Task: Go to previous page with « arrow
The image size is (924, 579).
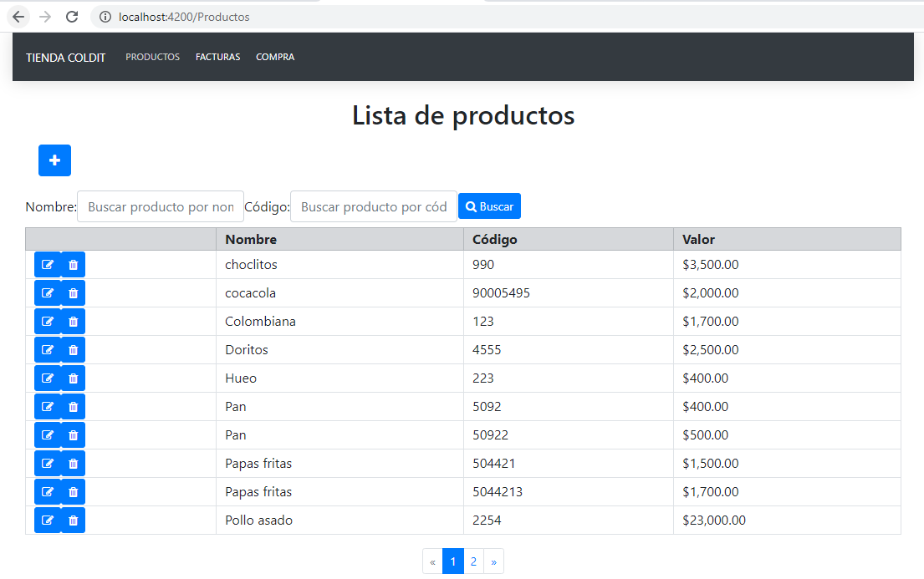Action: click(x=432, y=561)
